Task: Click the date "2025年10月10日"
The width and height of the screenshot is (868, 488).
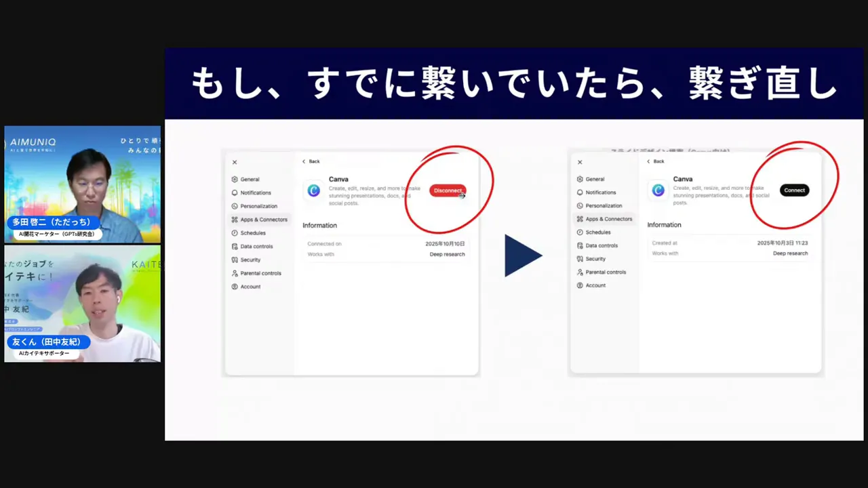Action: [446, 243]
